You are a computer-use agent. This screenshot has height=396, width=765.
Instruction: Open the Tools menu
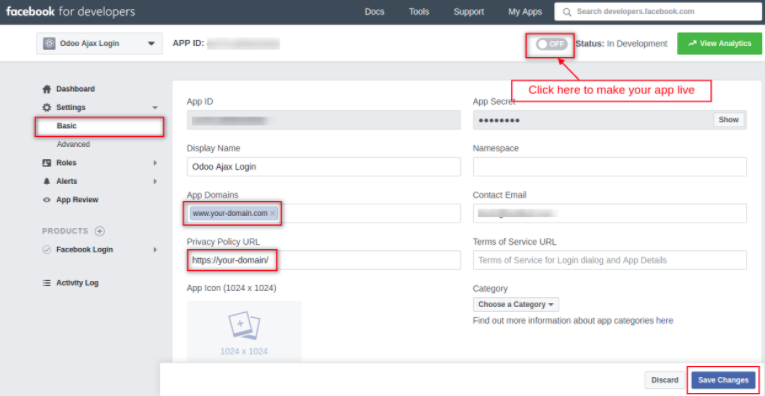(x=419, y=12)
